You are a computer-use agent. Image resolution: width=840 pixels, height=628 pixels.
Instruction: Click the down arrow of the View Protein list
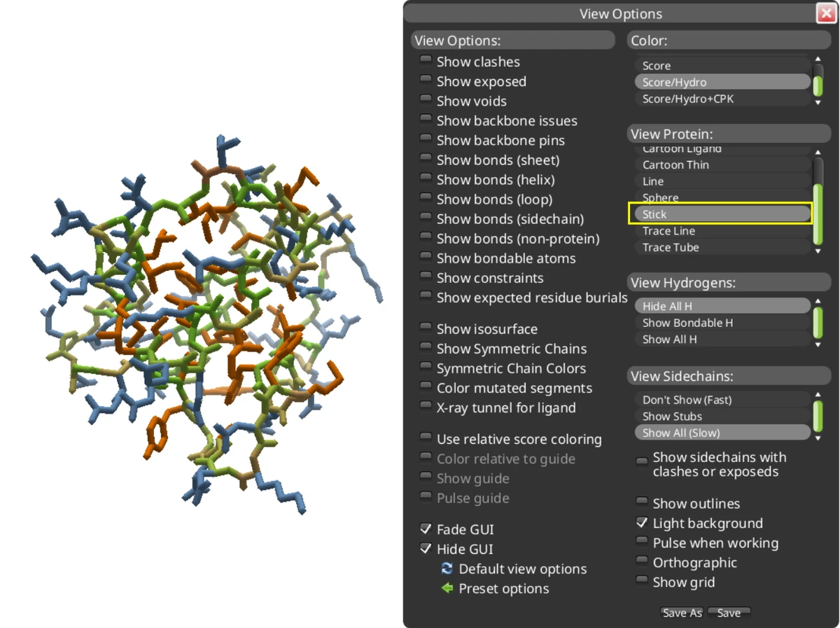pos(817,251)
